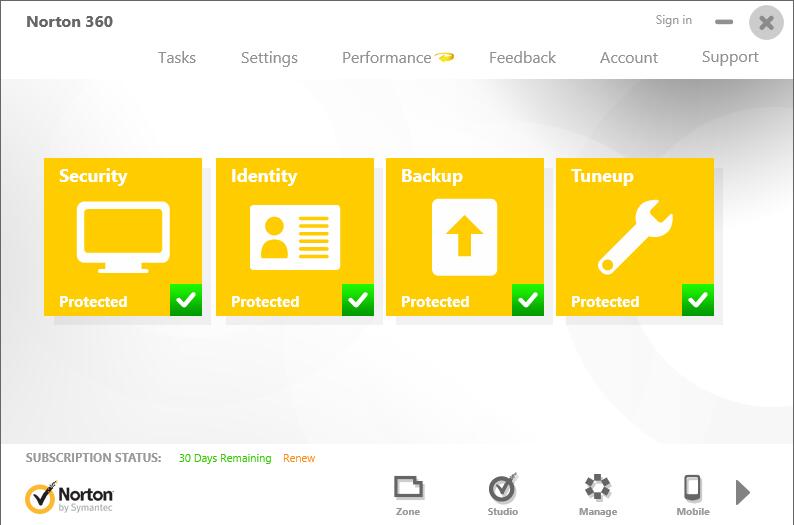Open the Feedback menu

pyautogui.click(x=522, y=58)
